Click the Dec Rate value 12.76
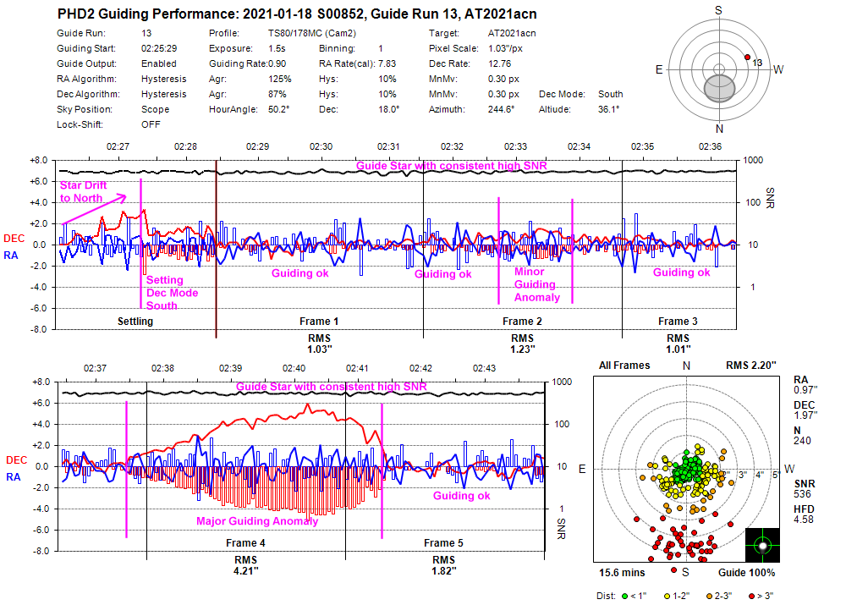The image size is (846, 616). click(499, 63)
